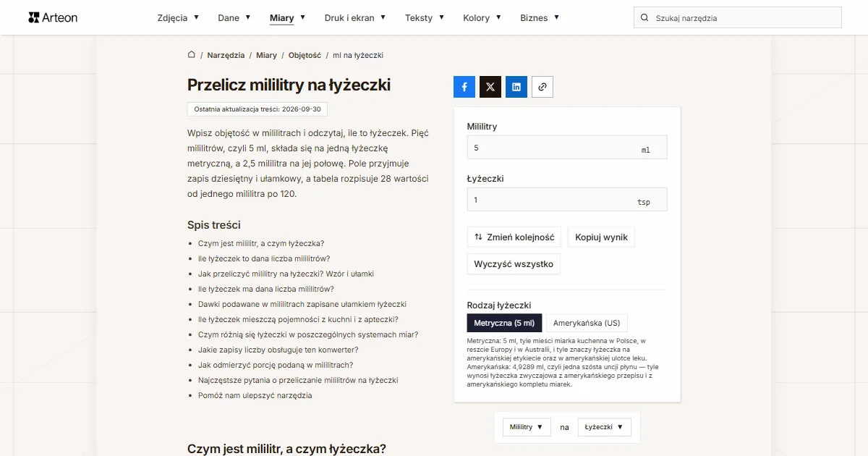868x456 pixels.
Task: Click the Arteon logo
Action: click(x=53, y=17)
